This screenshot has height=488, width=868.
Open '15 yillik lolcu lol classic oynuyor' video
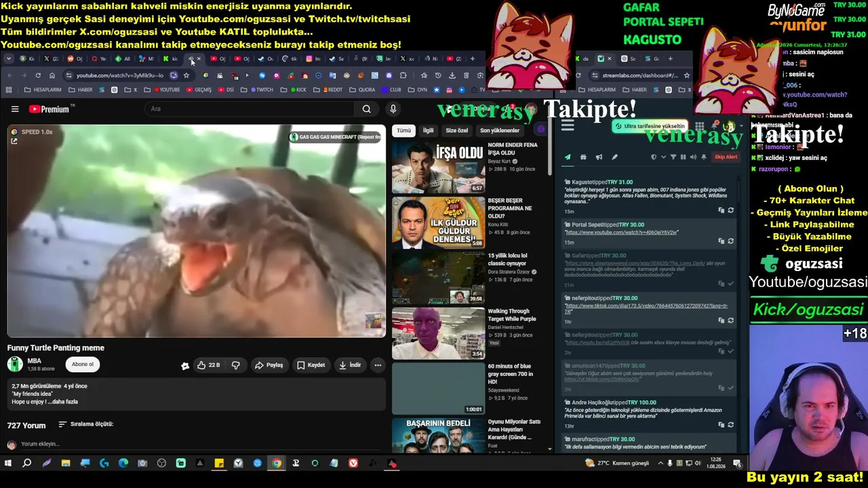coord(438,279)
